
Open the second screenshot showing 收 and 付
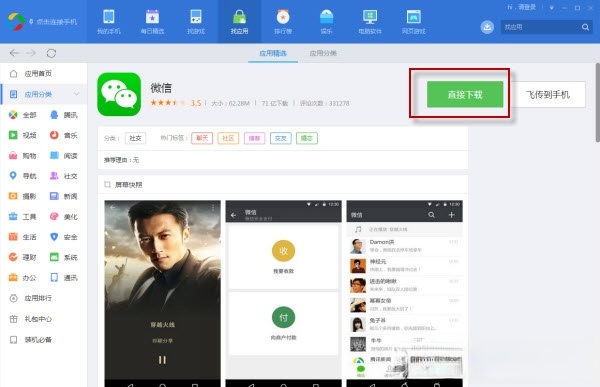pyautogui.click(x=283, y=293)
